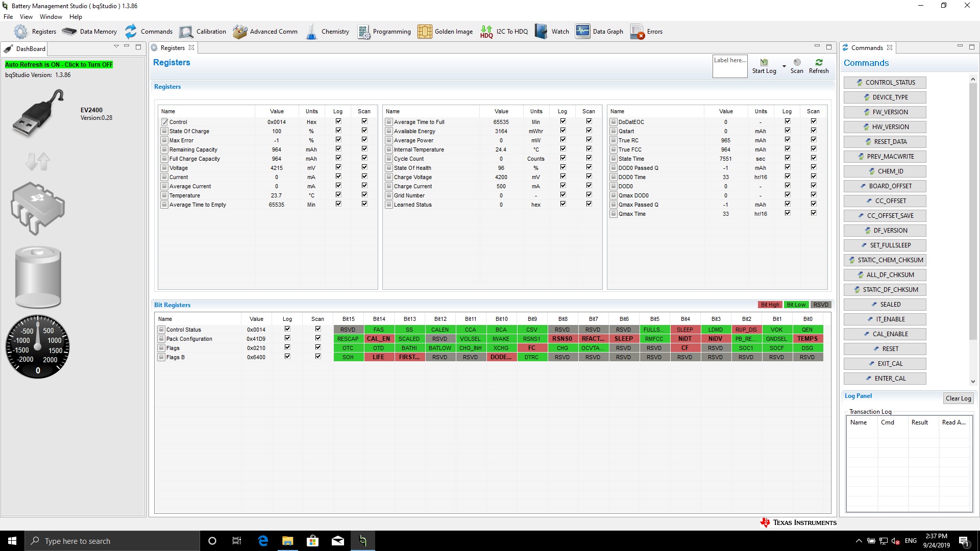Open the Programming toolbar icon

point(363,32)
